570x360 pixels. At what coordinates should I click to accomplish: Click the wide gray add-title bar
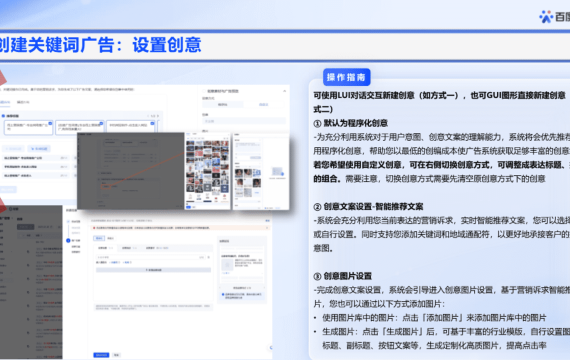point(153,270)
